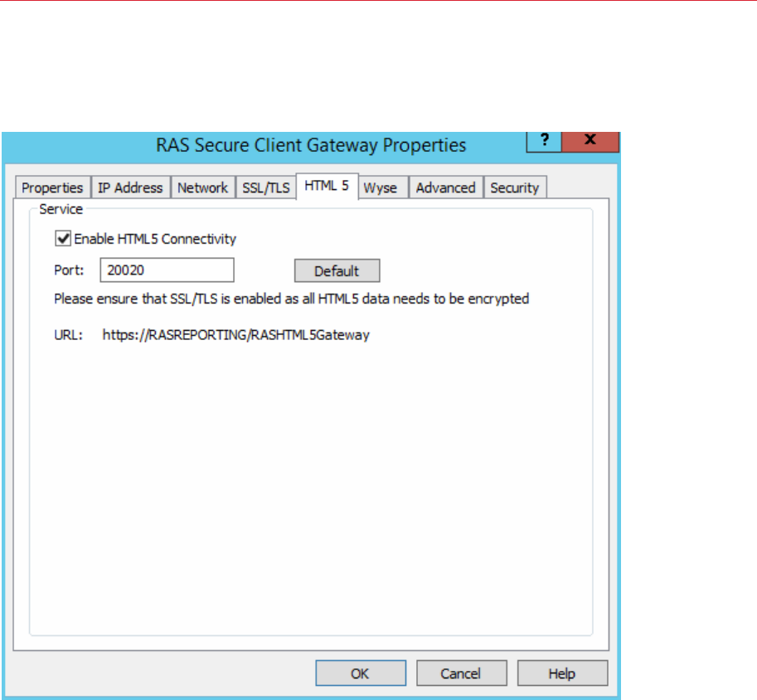
Task: Select the Network tab
Action: pos(203,187)
